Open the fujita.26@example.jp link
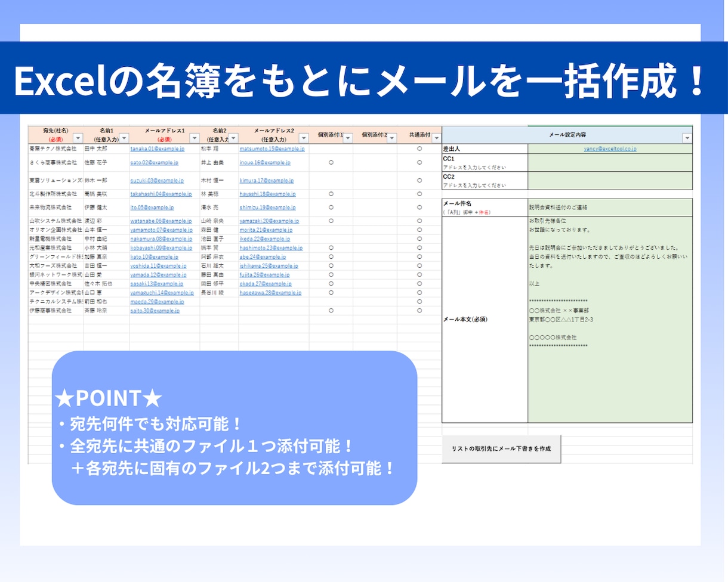The image size is (728, 582). point(265,274)
